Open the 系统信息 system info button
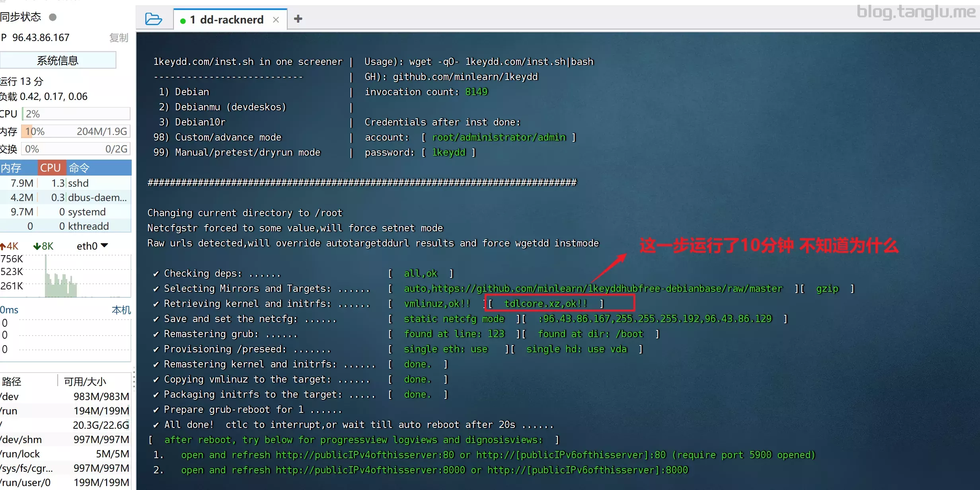Screen dimensions: 980x490 [58, 61]
